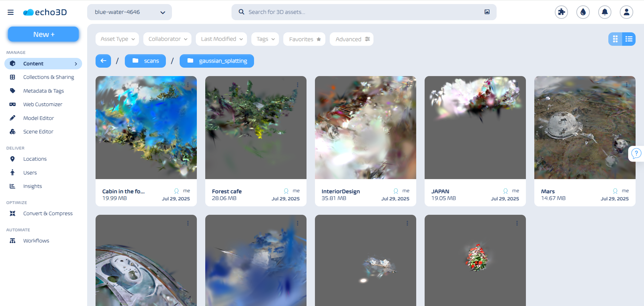Image resolution: width=644 pixels, height=306 pixels.
Task: Open the Forest cafe asset thumbnail
Action: (x=255, y=128)
